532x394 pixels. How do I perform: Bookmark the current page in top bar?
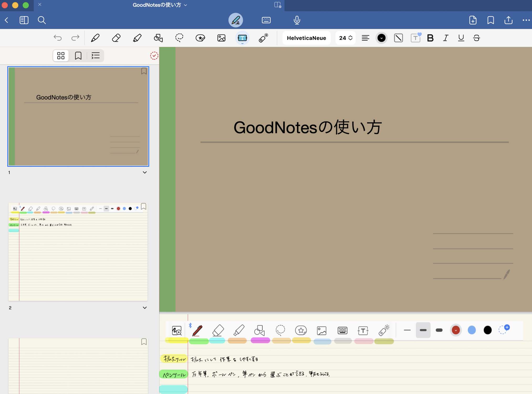(x=491, y=20)
